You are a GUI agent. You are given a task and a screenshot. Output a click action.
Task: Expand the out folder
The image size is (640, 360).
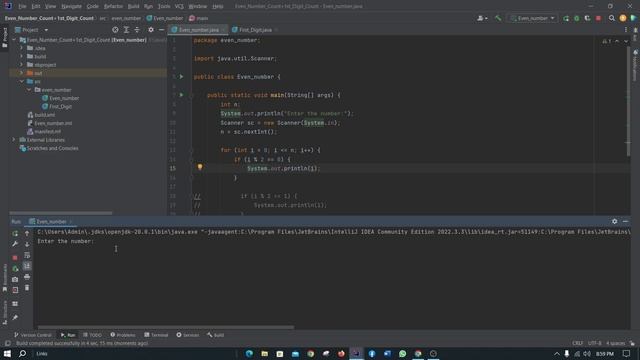[21, 73]
